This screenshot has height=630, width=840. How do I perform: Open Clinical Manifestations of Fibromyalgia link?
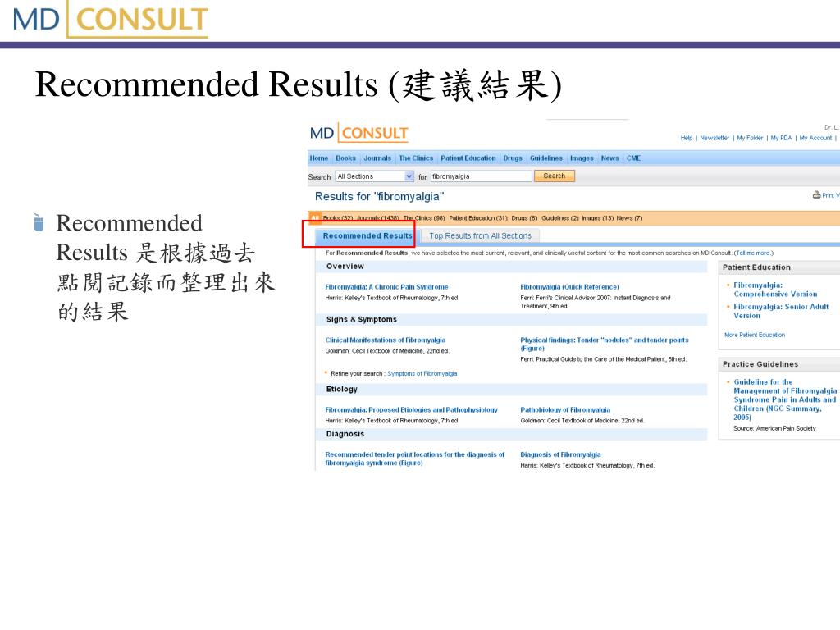coord(386,340)
